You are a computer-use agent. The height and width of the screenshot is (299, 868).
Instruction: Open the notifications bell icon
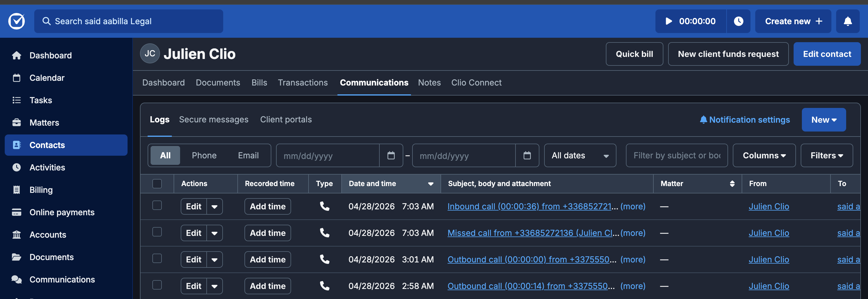[x=847, y=21]
